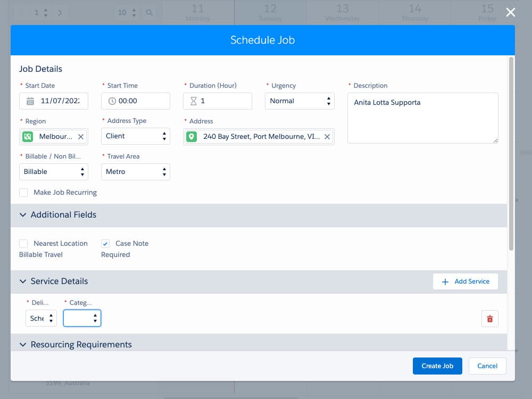Open the Billable / Non Billable dropdown
The image size is (532, 399).
pyautogui.click(x=54, y=172)
